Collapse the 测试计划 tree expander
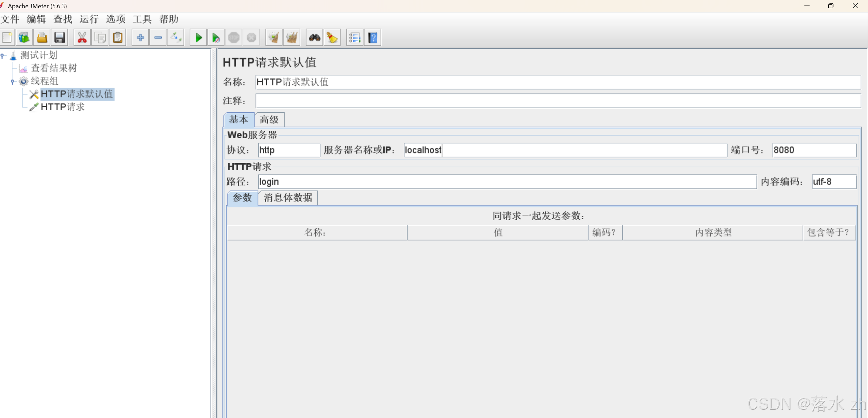This screenshot has height=418, width=868. [x=3, y=55]
